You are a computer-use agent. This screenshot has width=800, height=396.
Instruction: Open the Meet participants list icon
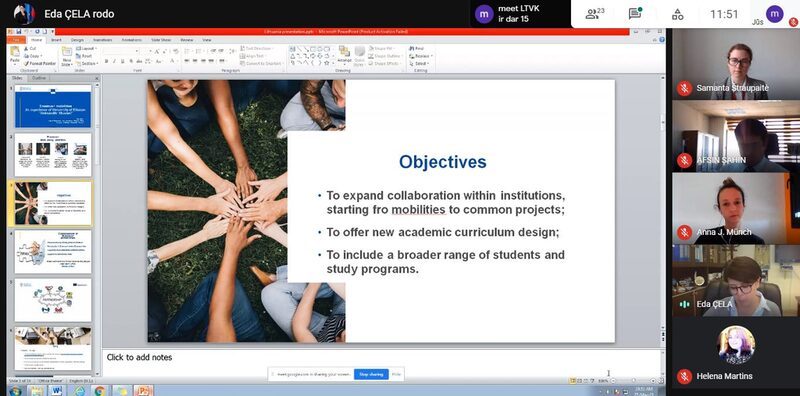(x=592, y=14)
